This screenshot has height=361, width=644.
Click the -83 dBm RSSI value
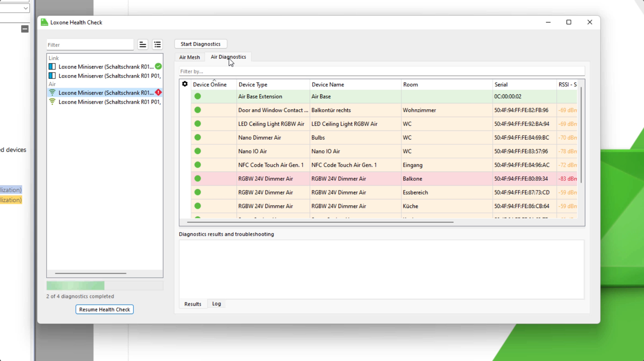click(568, 179)
